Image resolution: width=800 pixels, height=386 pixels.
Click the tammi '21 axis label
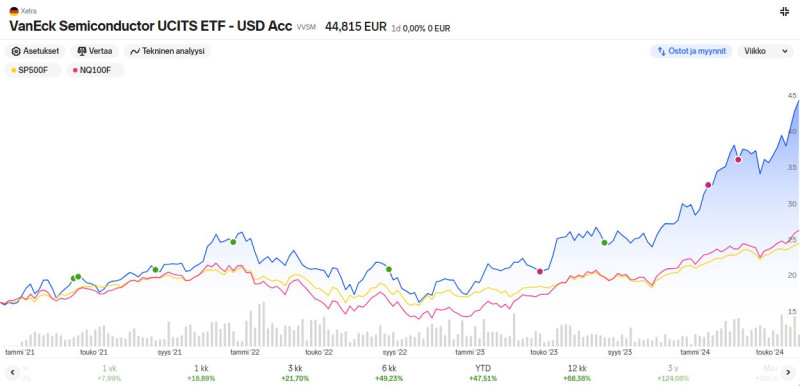pyautogui.click(x=19, y=352)
